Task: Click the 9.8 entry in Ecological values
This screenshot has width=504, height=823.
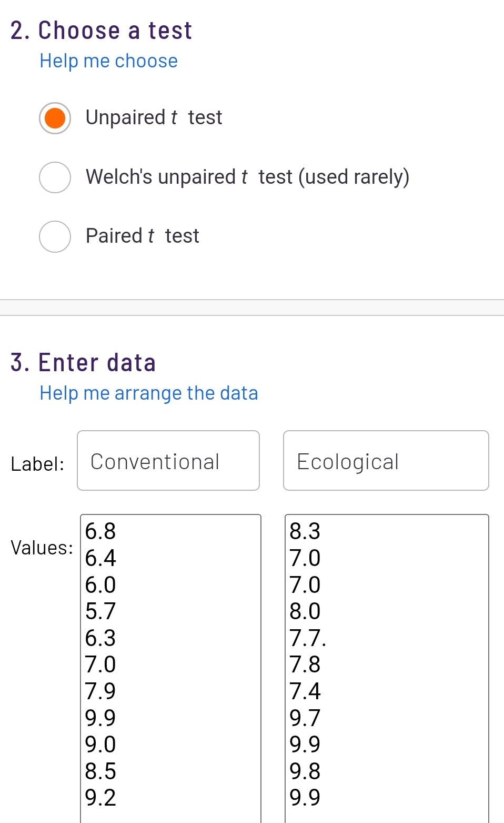Action: pyautogui.click(x=305, y=771)
